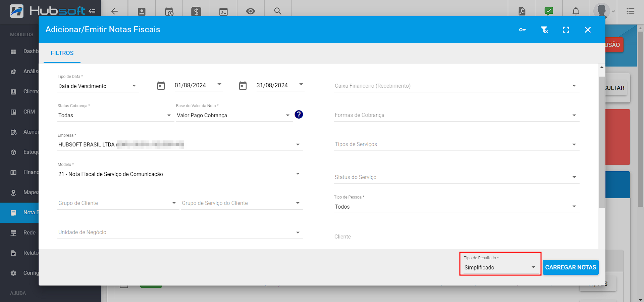This screenshot has width=644, height=302.
Task: Open the Modelo dropdown
Action: tap(179, 174)
